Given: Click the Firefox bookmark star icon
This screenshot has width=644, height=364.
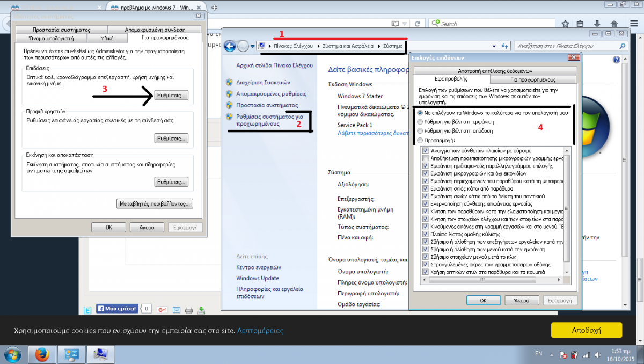Looking at the screenshot, I should point(565,24).
